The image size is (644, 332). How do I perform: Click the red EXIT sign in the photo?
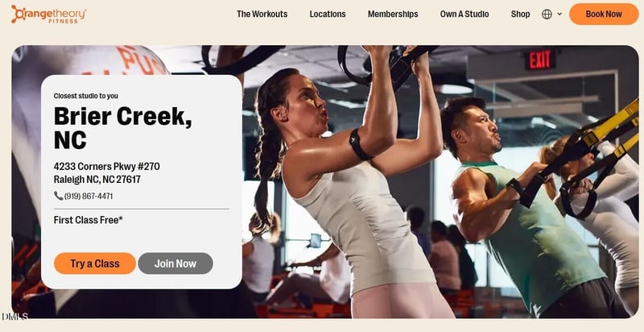539,60
